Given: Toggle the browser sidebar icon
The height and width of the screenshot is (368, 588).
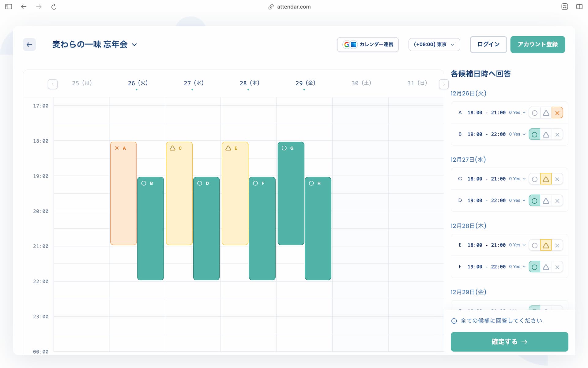Looking at the screenshot, I should coord(9,6).
